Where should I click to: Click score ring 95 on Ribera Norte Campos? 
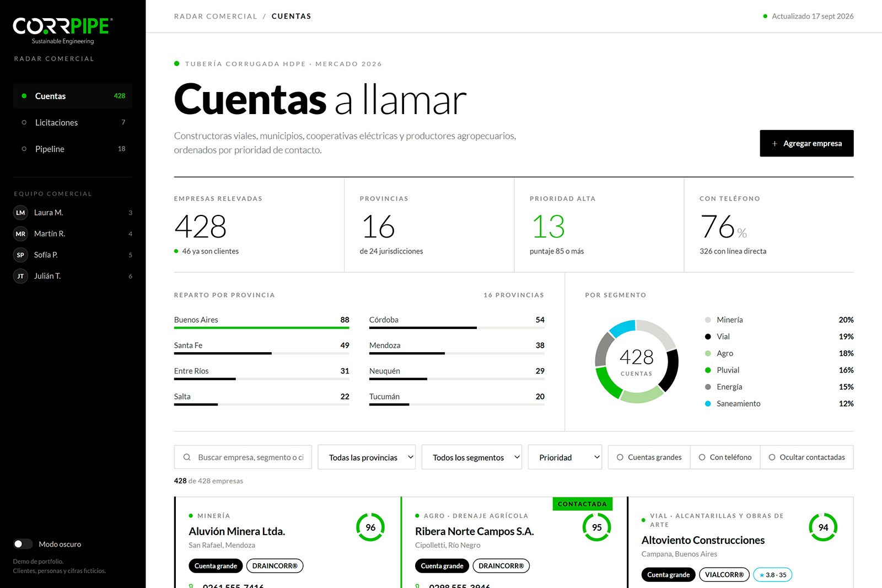(597, 527)
